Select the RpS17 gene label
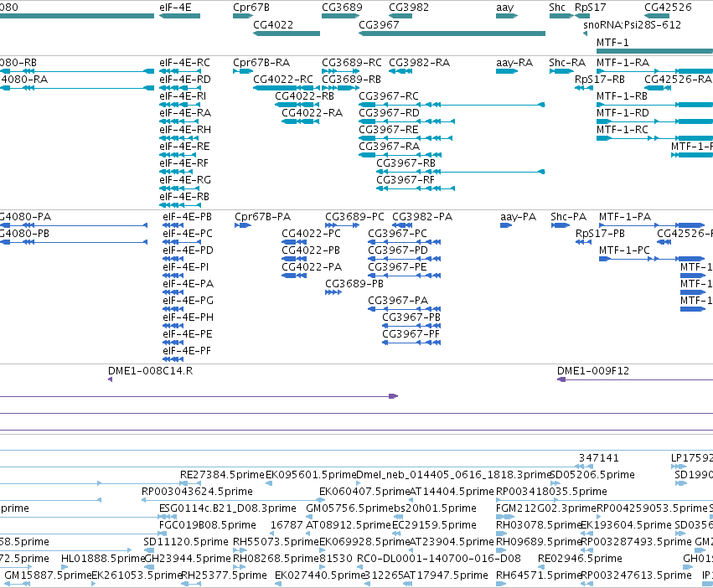Image resolution: width=713 pixels, height=588 pixels. (590, 8)
